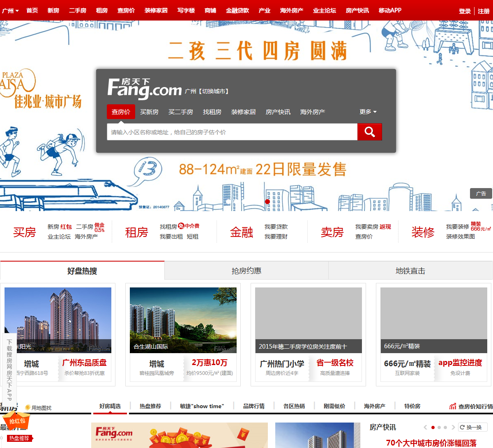Viewport: 493px width, 448px height.
Task: Open 新房 in the top navigation
Action: [53, 10]
